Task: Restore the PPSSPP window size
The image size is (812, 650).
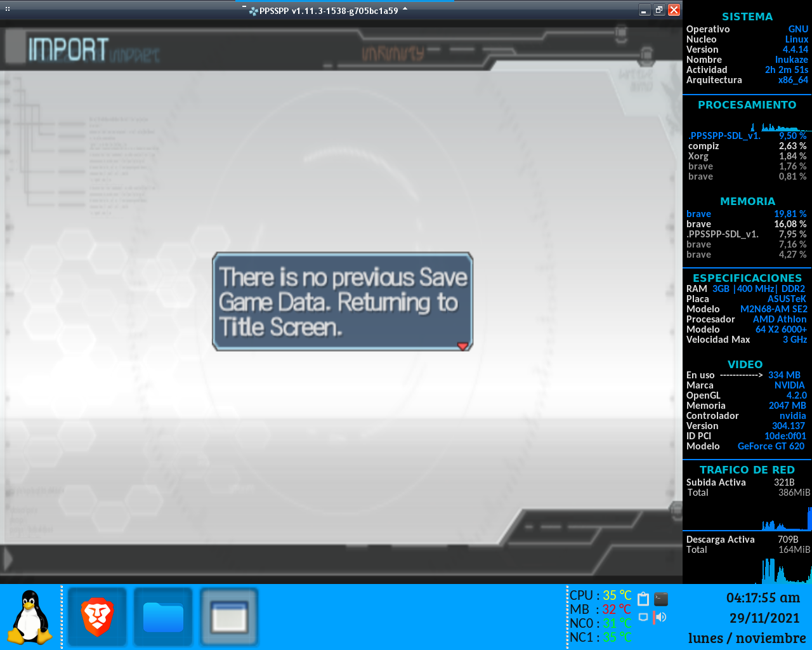Action: point(659,10)
